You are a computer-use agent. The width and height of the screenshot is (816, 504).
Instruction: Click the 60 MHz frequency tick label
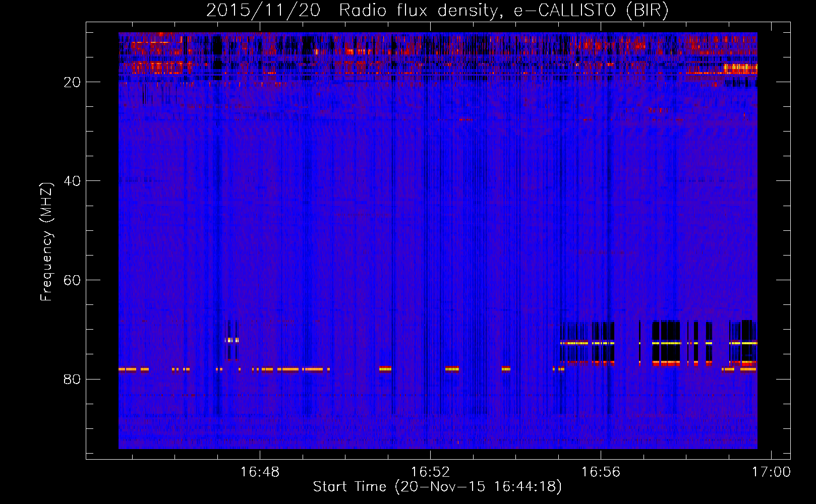click(73, 280)
